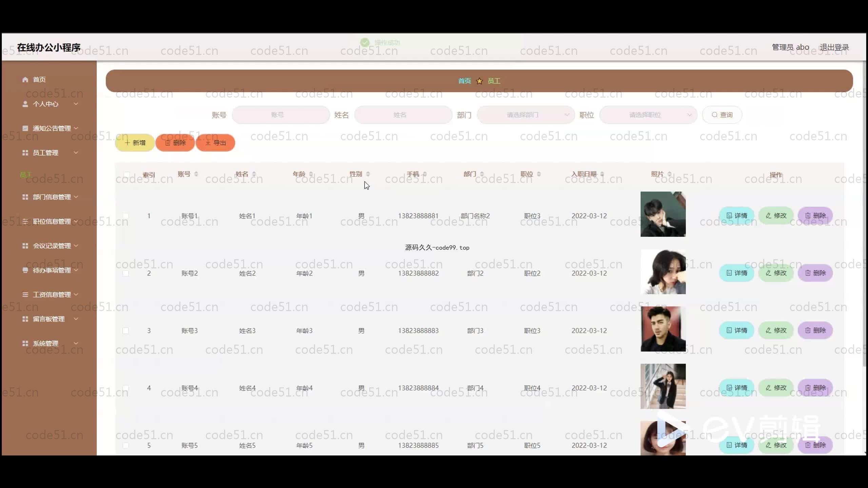The height and width of the screenshot is (488, 868).
Task: Click the download icon in the 导出 button
Action: (x=208, y=143)
